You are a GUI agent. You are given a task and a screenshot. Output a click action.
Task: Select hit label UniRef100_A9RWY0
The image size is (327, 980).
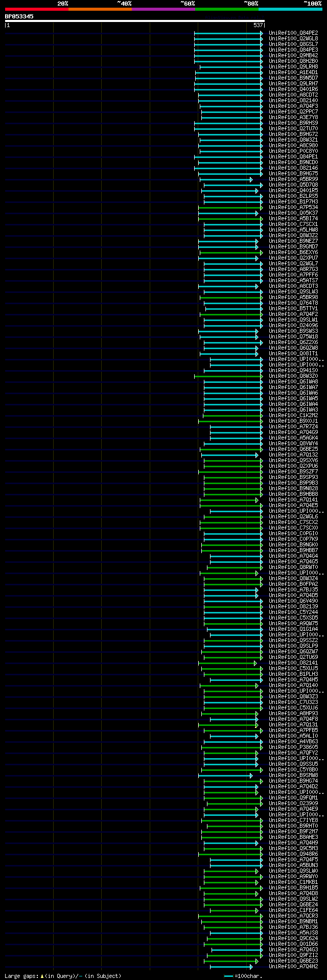point(293,876)
